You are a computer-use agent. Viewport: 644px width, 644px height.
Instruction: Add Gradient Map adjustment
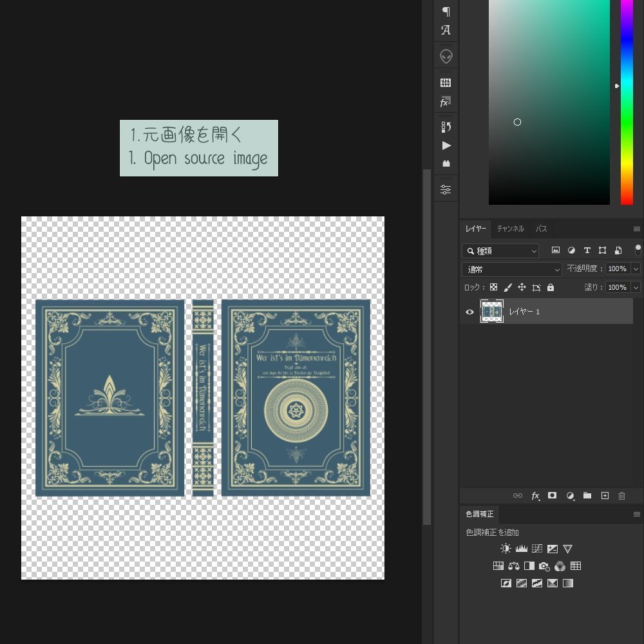568,583
